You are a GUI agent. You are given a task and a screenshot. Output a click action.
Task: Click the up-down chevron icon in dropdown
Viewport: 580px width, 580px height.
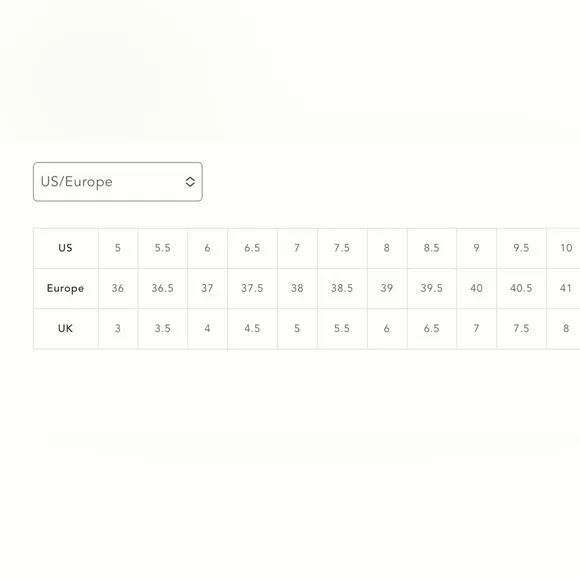190,182
